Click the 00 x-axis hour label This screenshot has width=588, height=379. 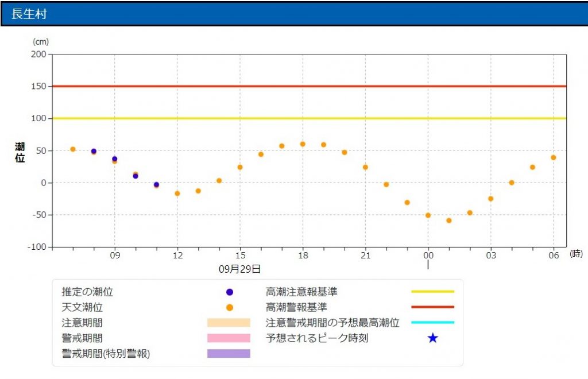pos(428,256)
